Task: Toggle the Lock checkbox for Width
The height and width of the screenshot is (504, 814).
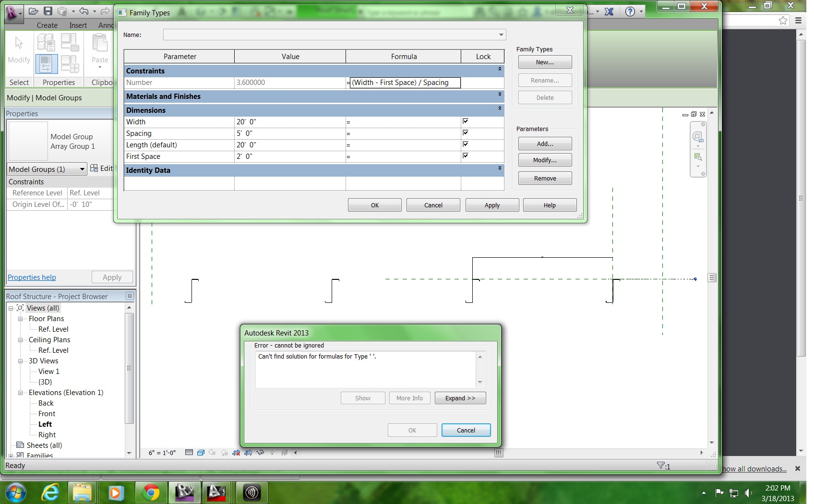Action: tap(465, 121)
